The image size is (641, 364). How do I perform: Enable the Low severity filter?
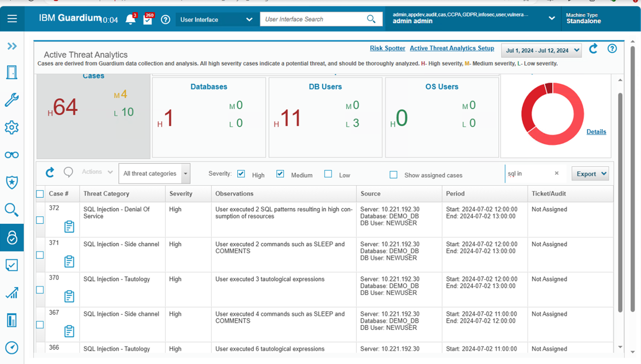point(328,174)
